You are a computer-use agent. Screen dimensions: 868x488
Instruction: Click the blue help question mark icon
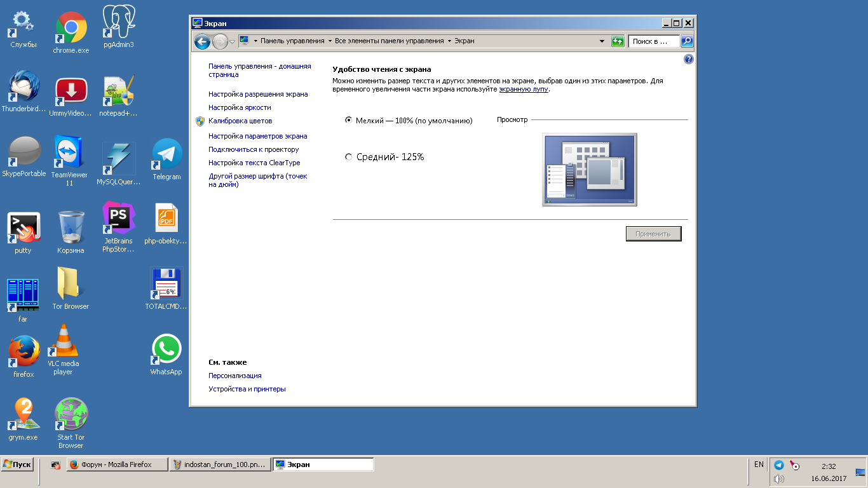point(688,59)
